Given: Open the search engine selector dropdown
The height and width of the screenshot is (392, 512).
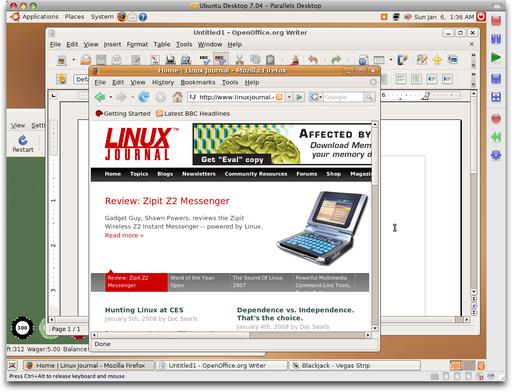Looking at the screenshot, I should click(x=315, y=97).
